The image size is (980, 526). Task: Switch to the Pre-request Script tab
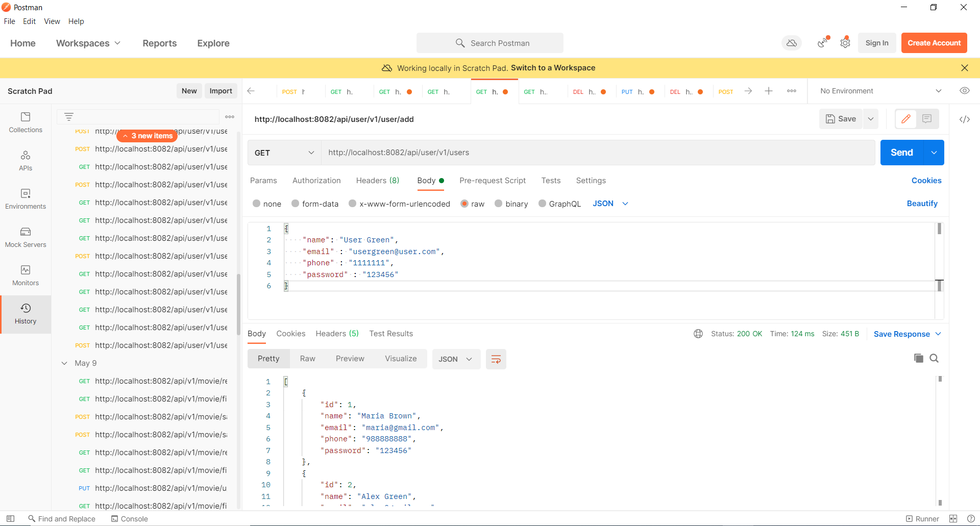(x=493, y=181)
